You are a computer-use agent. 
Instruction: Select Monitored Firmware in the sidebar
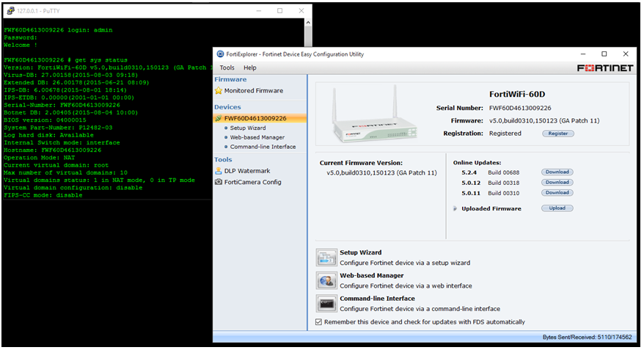(253, 91)
